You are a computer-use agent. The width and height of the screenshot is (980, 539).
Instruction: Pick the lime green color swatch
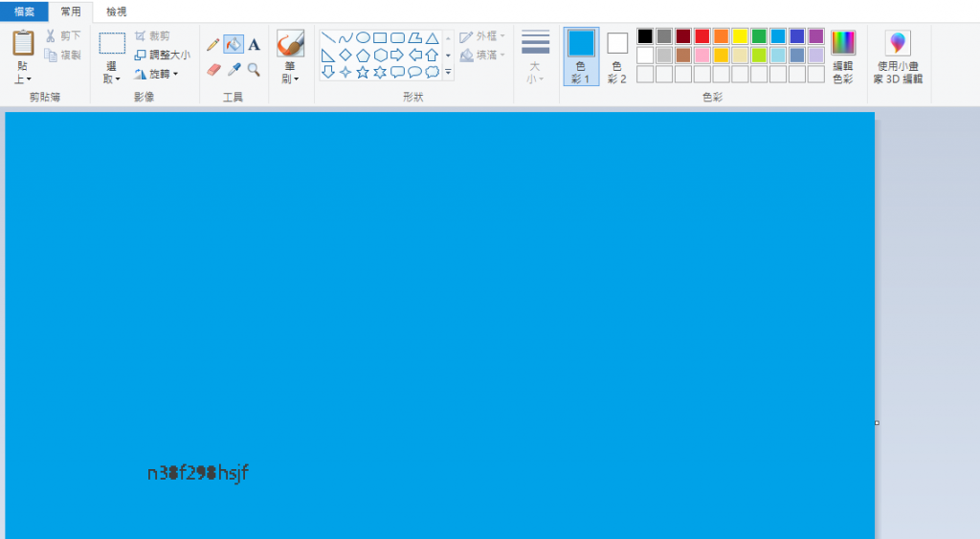(x=759, y=55)
